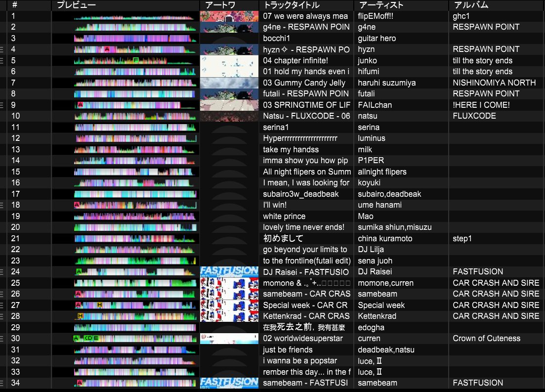The image size is (545, 392).
Task: Click the preview waveform of track 17
Action: point(135,194)
